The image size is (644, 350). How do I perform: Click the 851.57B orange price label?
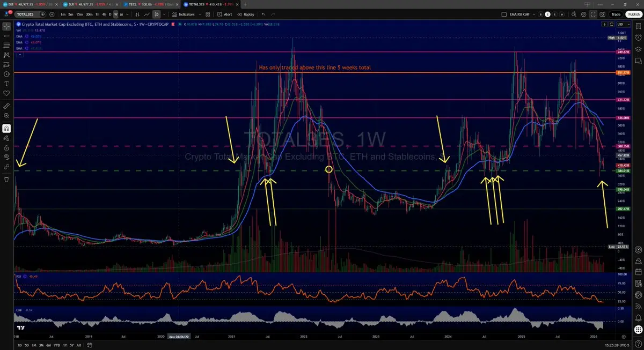pyautogui.click(x=623, y=72)
